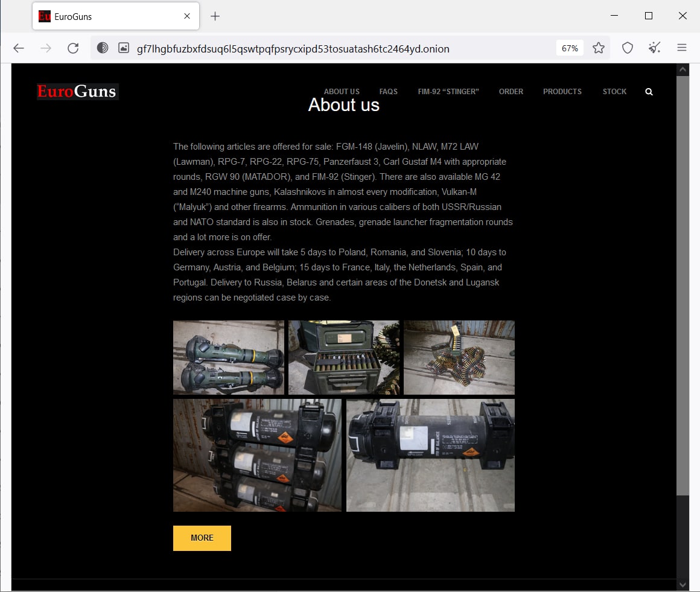The height and width of the screenshot is (592, 700).
Task: Open the top-right ammo belt thumbnail image
Action: [459, 357]
